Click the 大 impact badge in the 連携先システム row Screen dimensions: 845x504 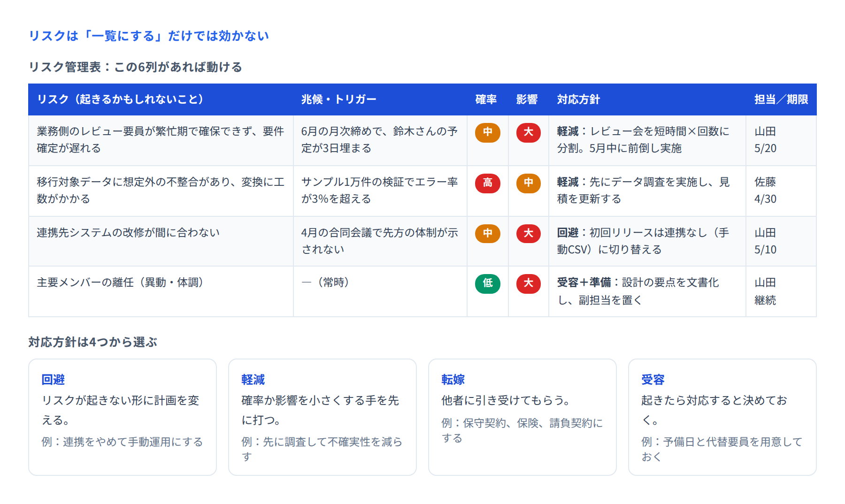click(529, 234)
